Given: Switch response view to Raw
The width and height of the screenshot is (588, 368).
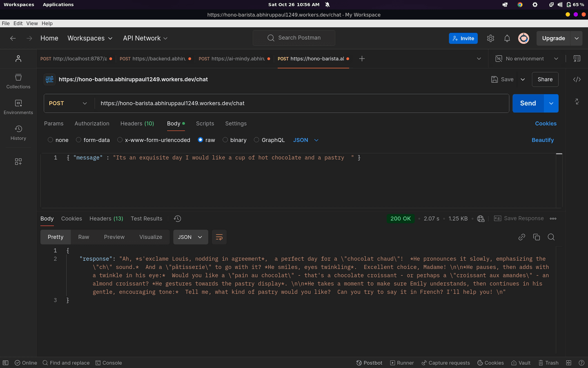Looking at the screenshot, I should point(84,237).
